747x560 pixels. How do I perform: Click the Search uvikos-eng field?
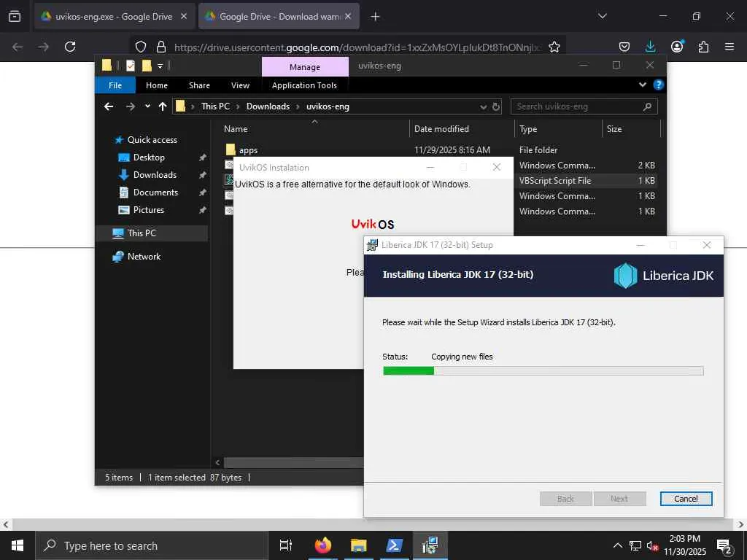coord(584,106)
